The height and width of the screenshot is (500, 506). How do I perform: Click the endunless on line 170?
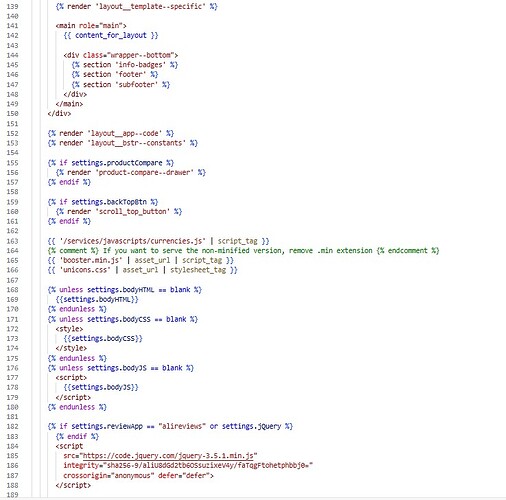click(77, 309)
